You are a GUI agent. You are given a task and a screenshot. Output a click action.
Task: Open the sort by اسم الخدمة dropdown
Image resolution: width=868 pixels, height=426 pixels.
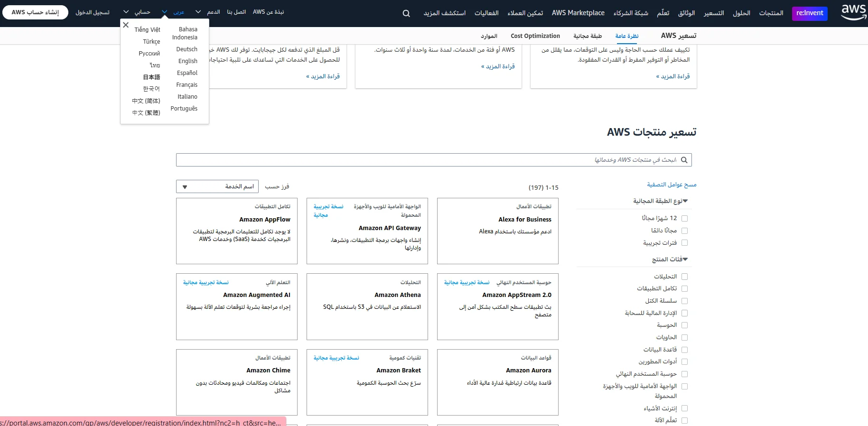217,186
